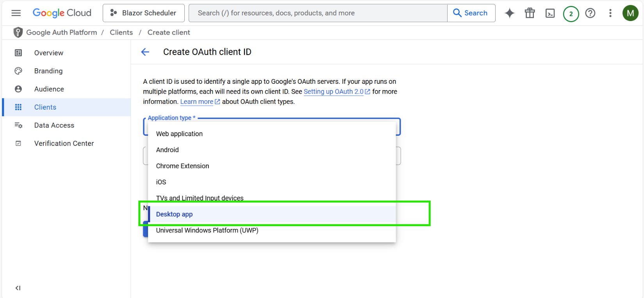Select Android application type
The width and height of the screenshot is (644, 298).
[272, 150]
